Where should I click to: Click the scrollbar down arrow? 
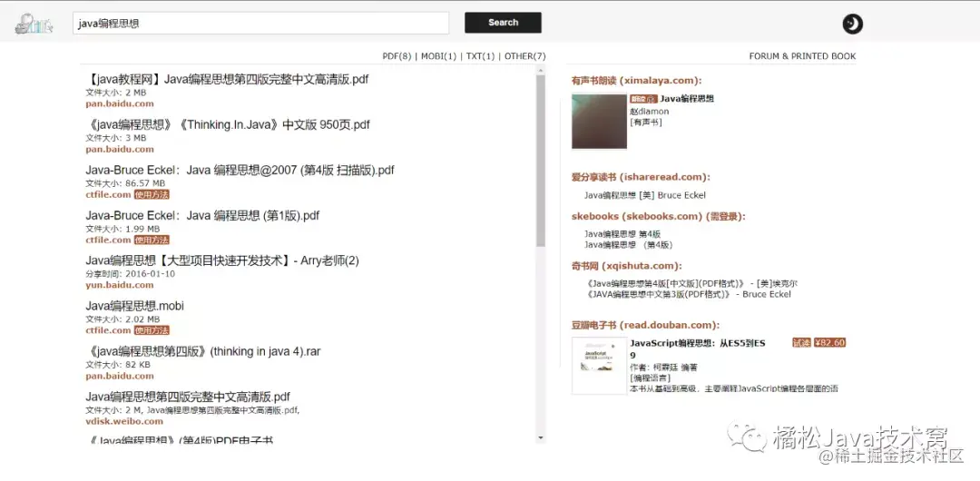click(541, 437)
